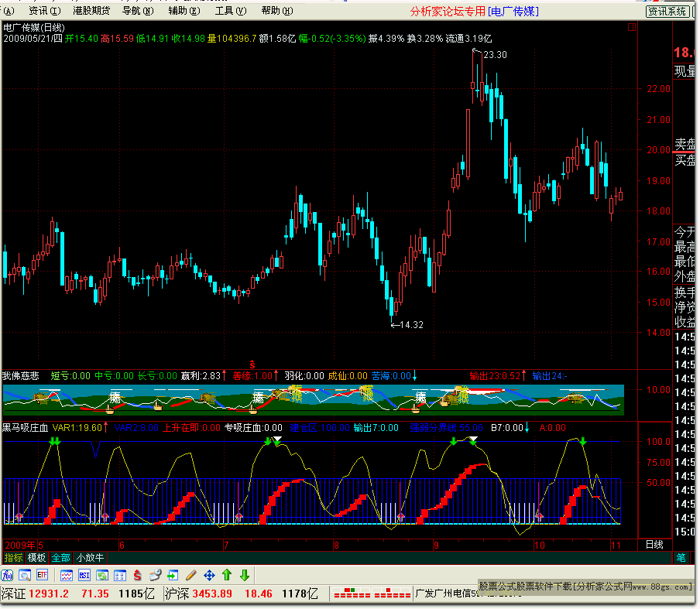This screenshot has width=700, height=609.
Task: Click the 日线 period label
Action: click(x=654, y=544)
